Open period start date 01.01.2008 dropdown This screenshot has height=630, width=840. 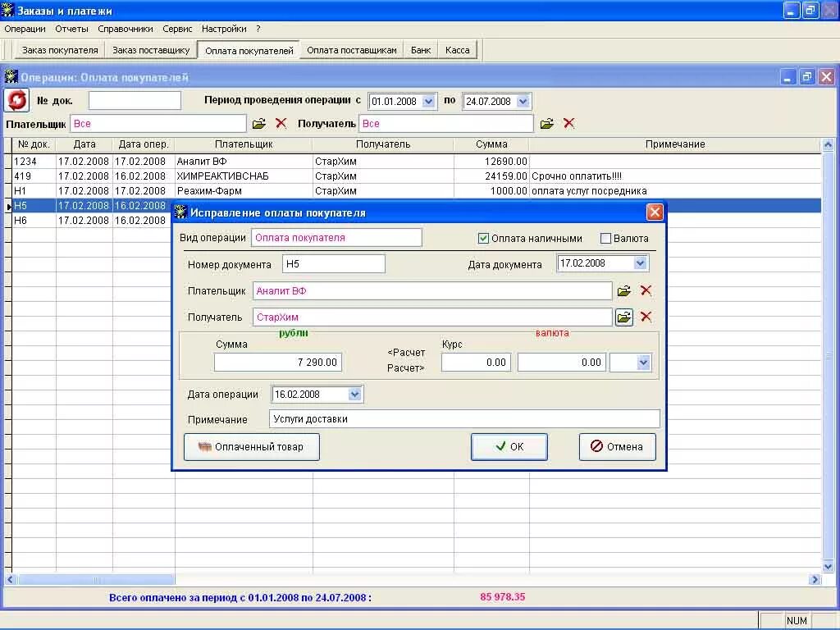(x=428, y=101)
